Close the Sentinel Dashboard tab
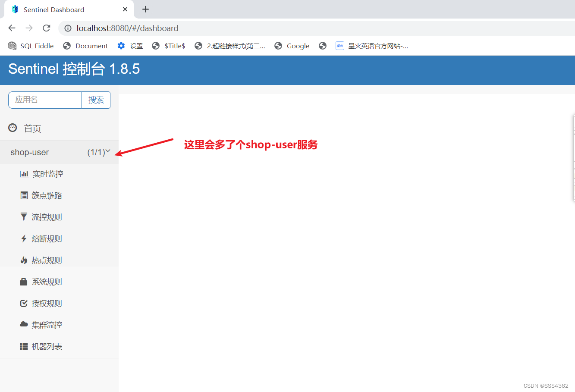575x392 pixels. coord(125,9)
